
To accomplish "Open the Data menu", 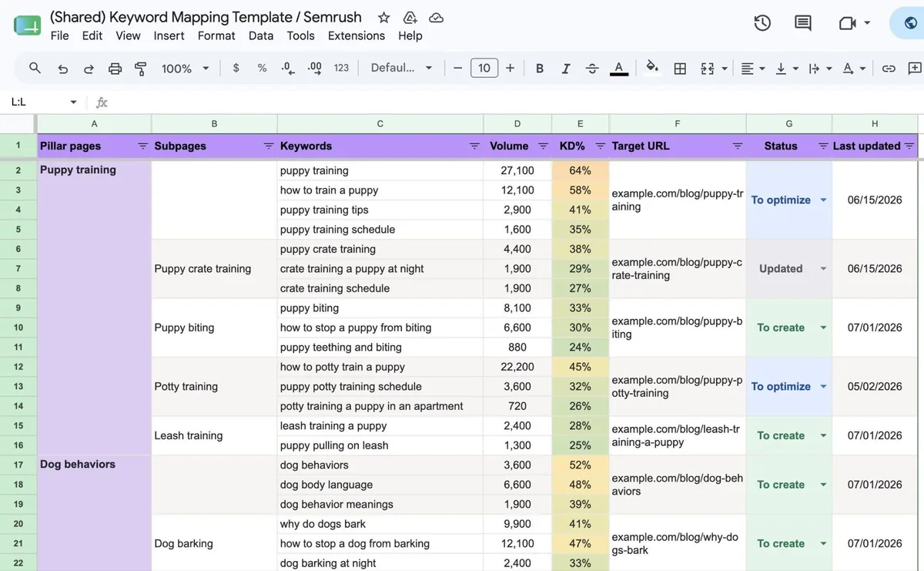I will [261, 35].
